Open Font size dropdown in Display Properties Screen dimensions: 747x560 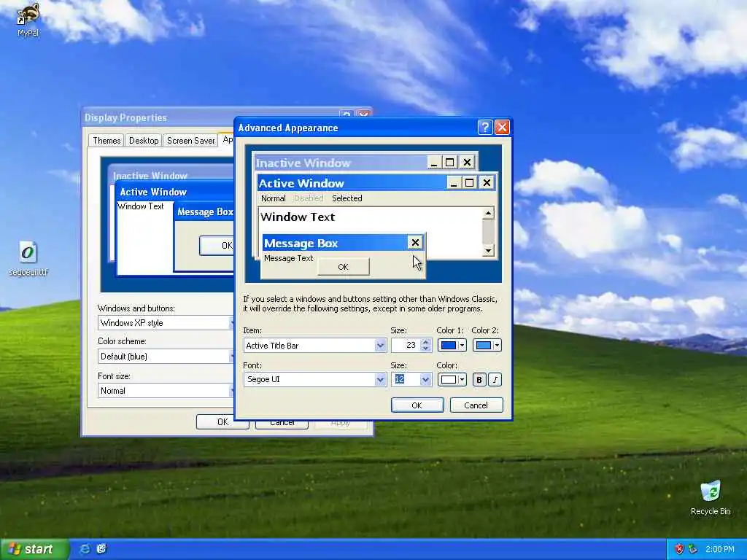[x=166, y=391]
